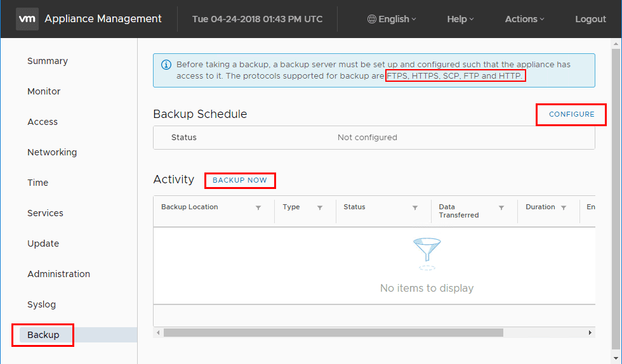
Task: Configure the backup schedule
Action: [571, 115]
